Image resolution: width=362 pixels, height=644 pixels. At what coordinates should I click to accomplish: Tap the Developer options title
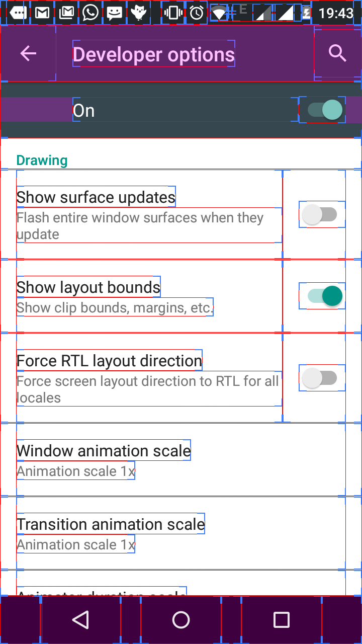click(154, 54)
